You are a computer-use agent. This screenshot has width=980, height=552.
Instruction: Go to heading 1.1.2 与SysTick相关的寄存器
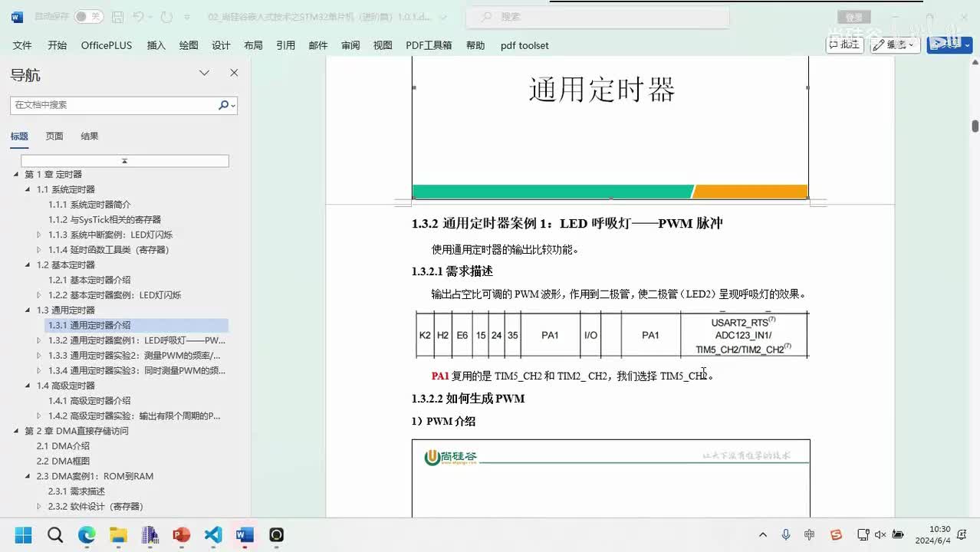pos(105,220)
